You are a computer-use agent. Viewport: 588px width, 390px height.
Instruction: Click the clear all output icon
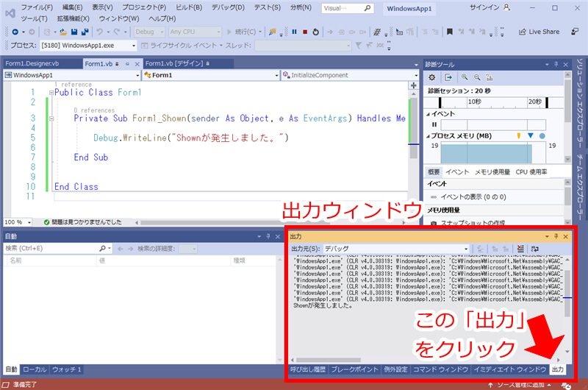[520, 249]
